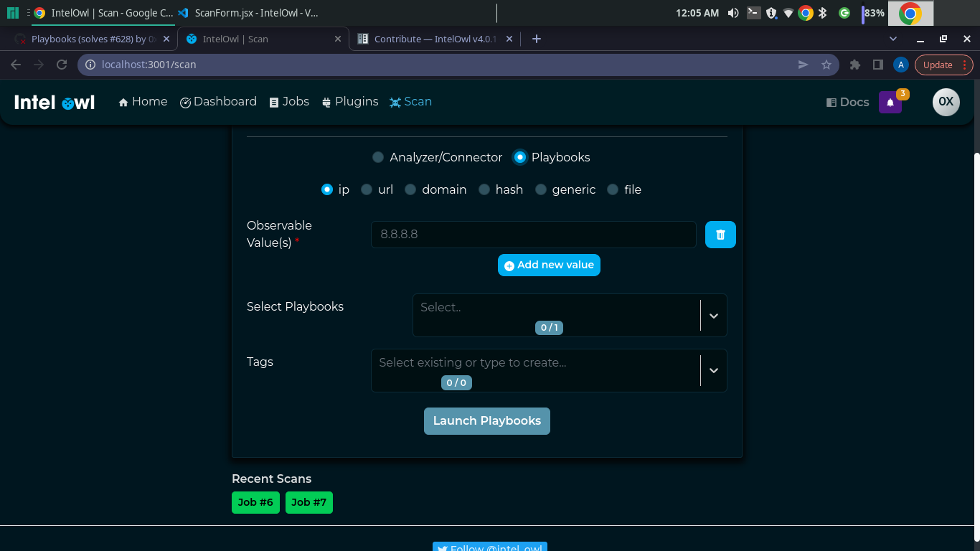Bookmark this page with star icon
The height and width of the screenshot is (551, 980).
coord(826,65)
